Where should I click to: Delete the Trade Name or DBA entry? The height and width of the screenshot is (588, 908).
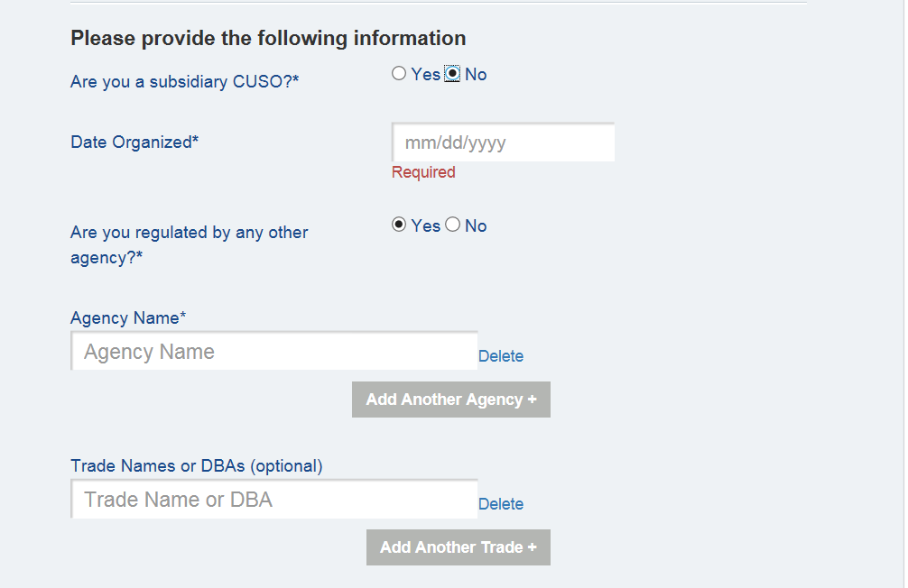point(501,504)
